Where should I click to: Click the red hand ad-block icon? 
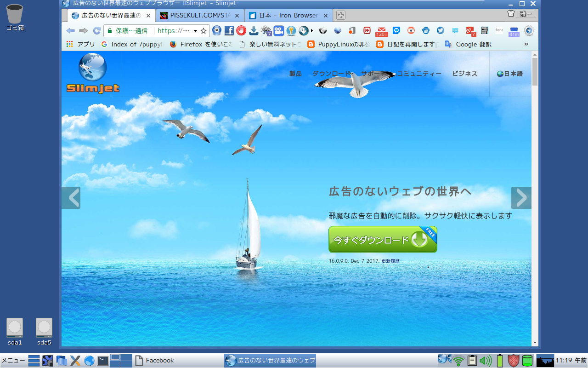(x=241, y=31)
